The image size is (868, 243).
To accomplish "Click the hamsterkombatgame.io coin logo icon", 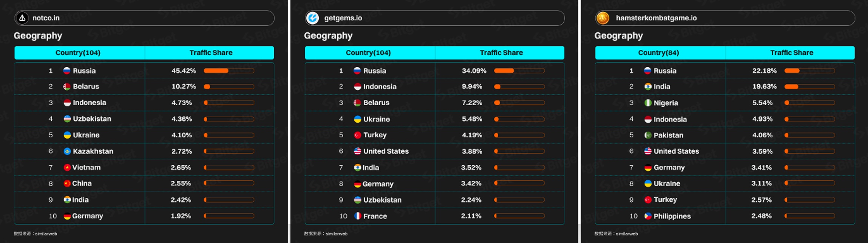I will click(x=602, y=18).
